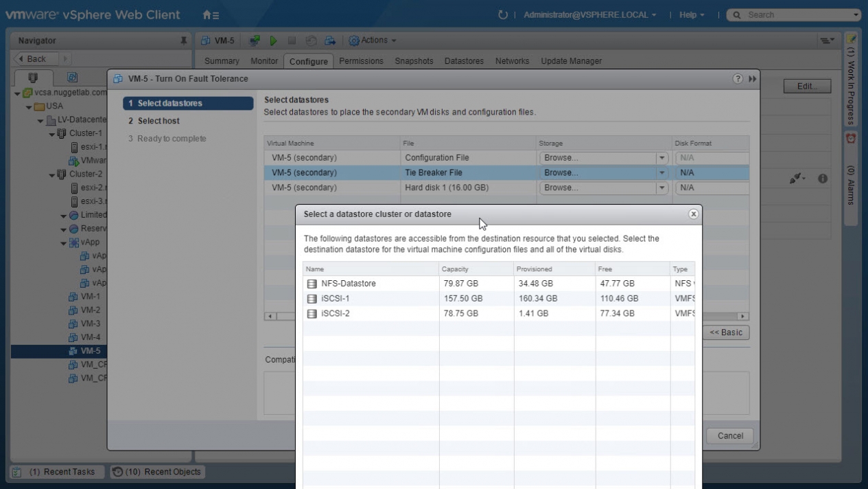The height and width of the screenshot is (489, 868).
Task: Expand the Administrator@VSPHERE.LOCAL user menu
Action: coord(589,14)
